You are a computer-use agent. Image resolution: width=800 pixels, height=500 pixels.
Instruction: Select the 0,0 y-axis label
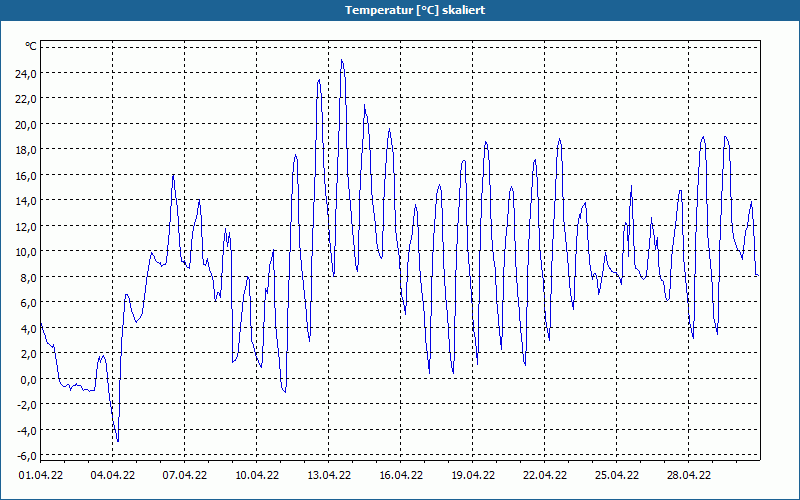coord(29,379)
